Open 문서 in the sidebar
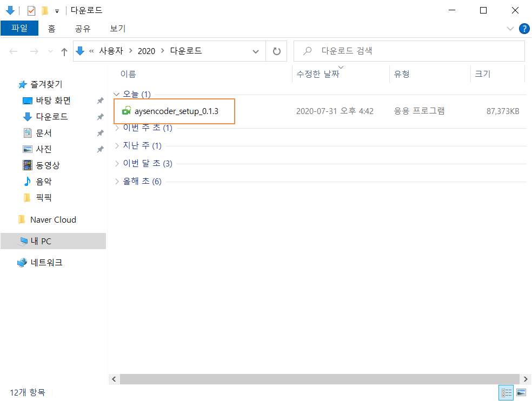This screenshot has width=532, height=401. tap(44, 133)
